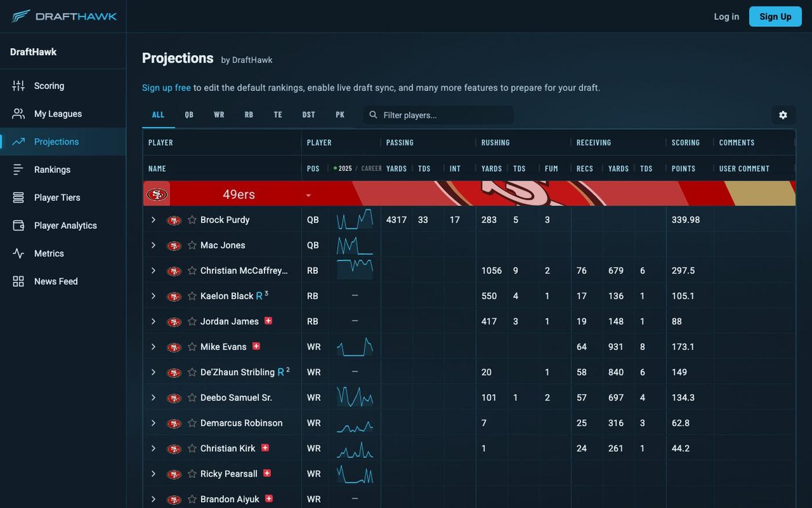Click the Sign Up button

775,16
